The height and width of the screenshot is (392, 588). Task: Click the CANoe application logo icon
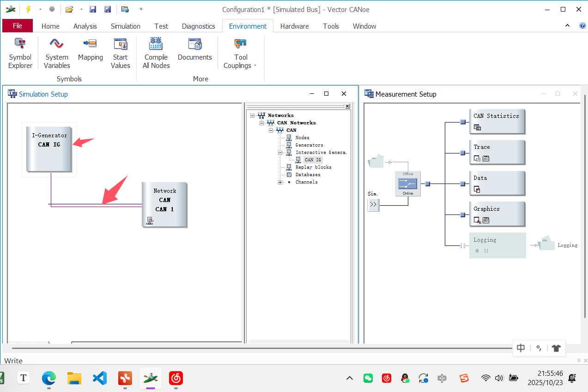[x=10, y=9]
